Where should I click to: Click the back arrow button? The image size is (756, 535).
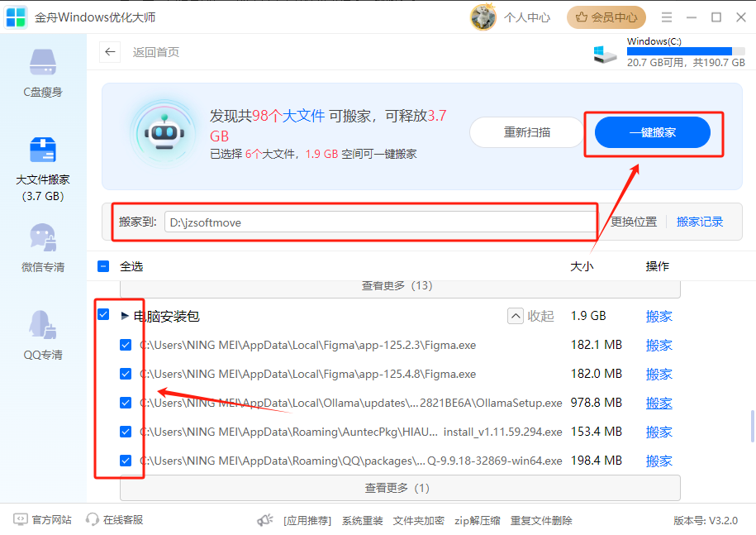click(x=110, y=51)
